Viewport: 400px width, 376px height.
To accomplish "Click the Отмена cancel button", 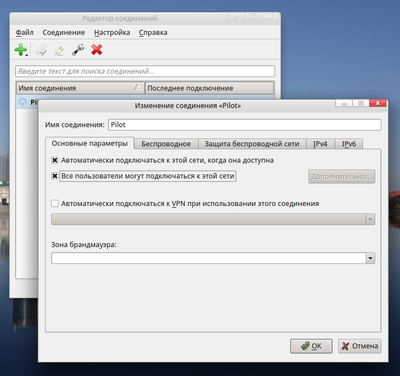I will 360,346.
